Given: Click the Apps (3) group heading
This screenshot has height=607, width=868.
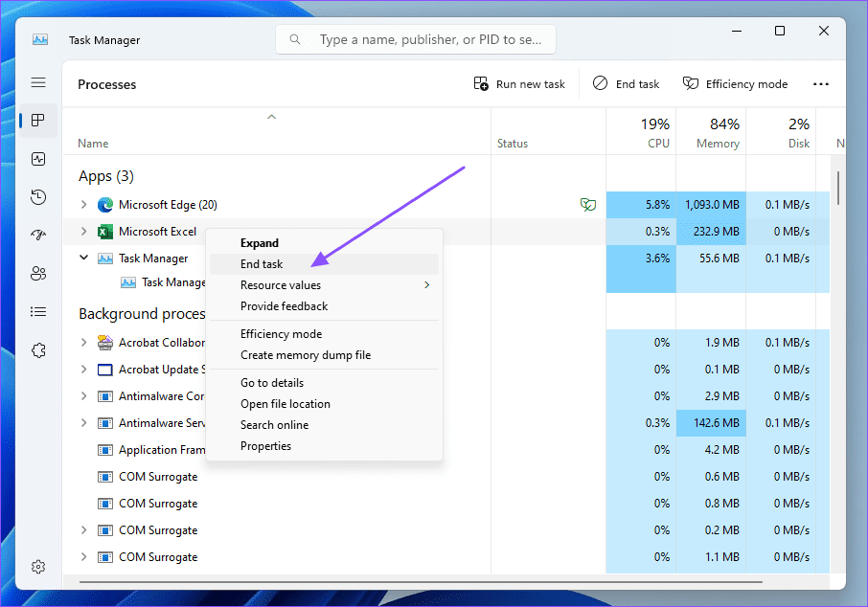Looking at the screenshot, I should 106,176.
